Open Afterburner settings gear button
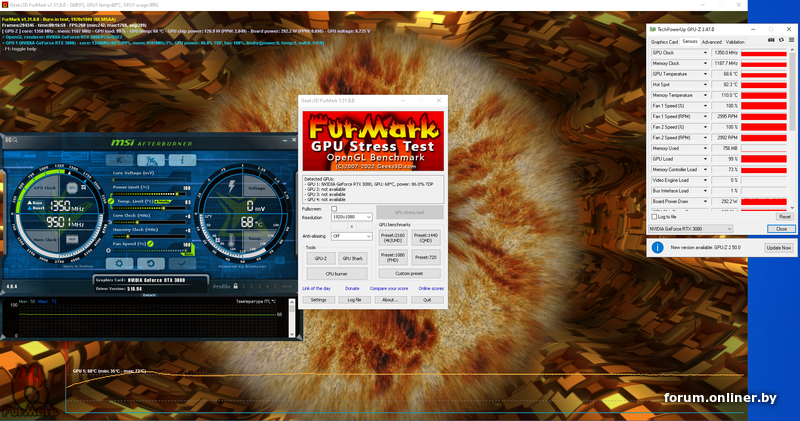Image resolution: width=800 pixels, height=421 pixels. point(119,263)
